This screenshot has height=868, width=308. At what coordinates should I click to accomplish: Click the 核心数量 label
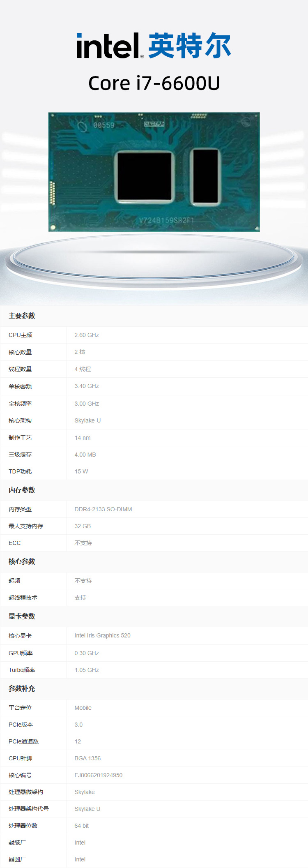20,352
